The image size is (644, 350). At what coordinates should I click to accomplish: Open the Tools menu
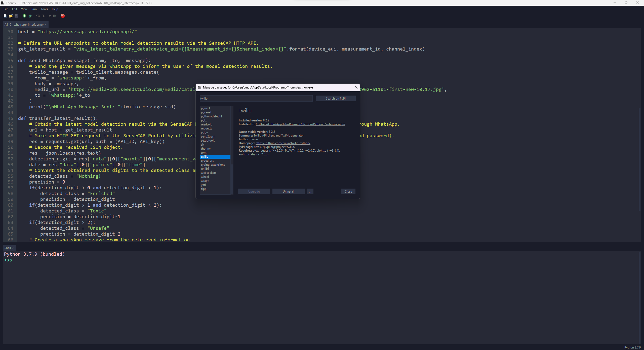44,9
